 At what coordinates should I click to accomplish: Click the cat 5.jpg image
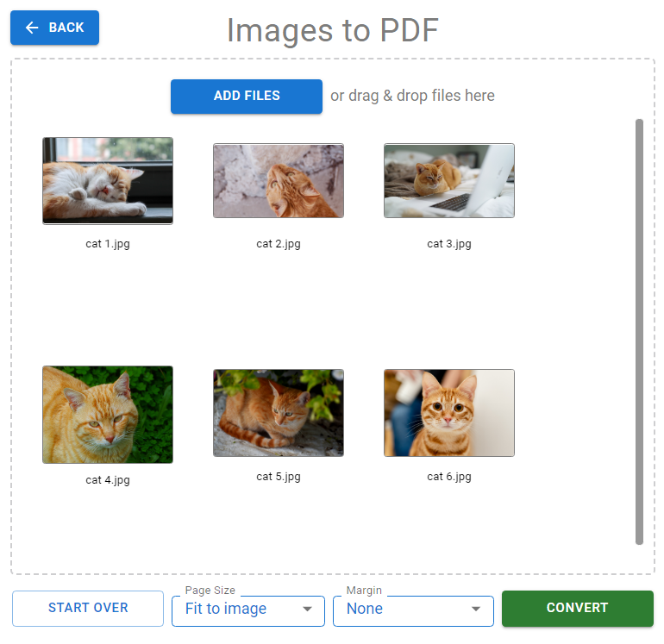click(x=279, y=413)
